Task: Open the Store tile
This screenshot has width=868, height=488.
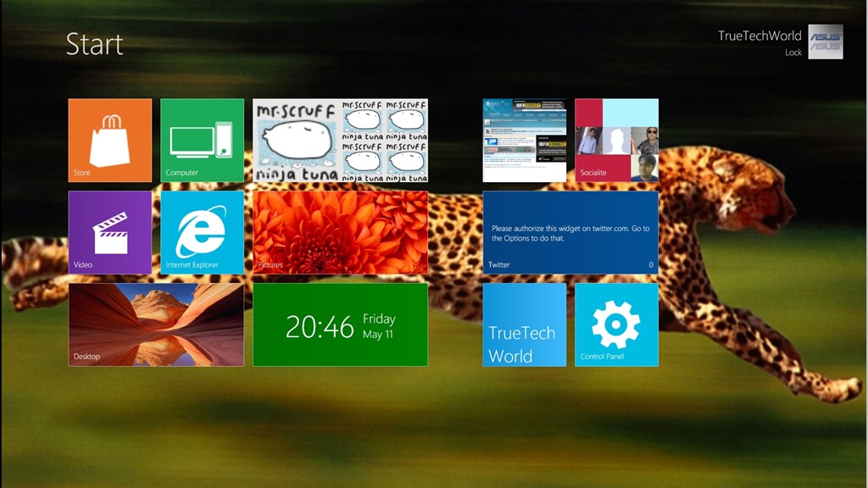Action: 109,140
